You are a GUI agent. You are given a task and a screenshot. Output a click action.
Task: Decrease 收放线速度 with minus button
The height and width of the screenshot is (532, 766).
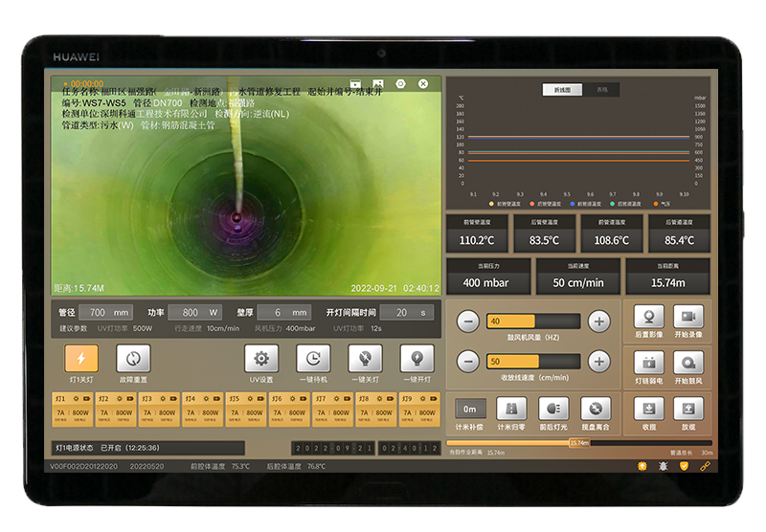[x=468, y=362]
